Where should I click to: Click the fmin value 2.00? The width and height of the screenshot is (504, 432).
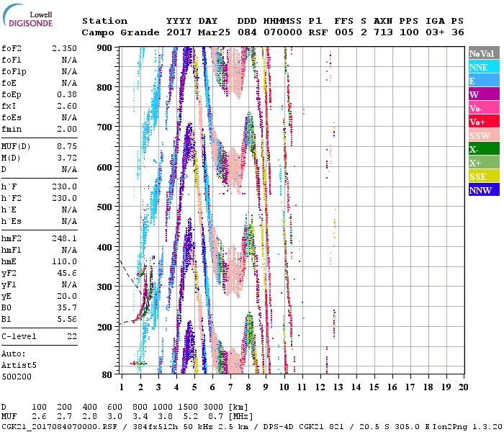[66, 129]
